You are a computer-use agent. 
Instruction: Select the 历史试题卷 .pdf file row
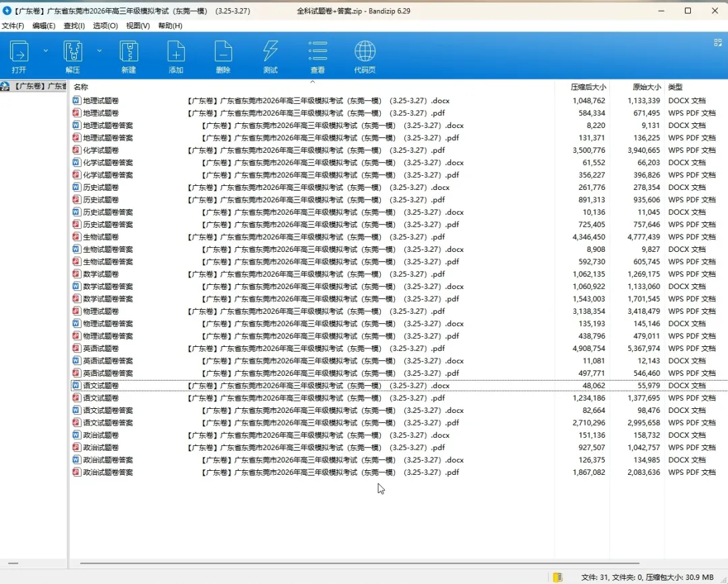click(x=399, y=199)
